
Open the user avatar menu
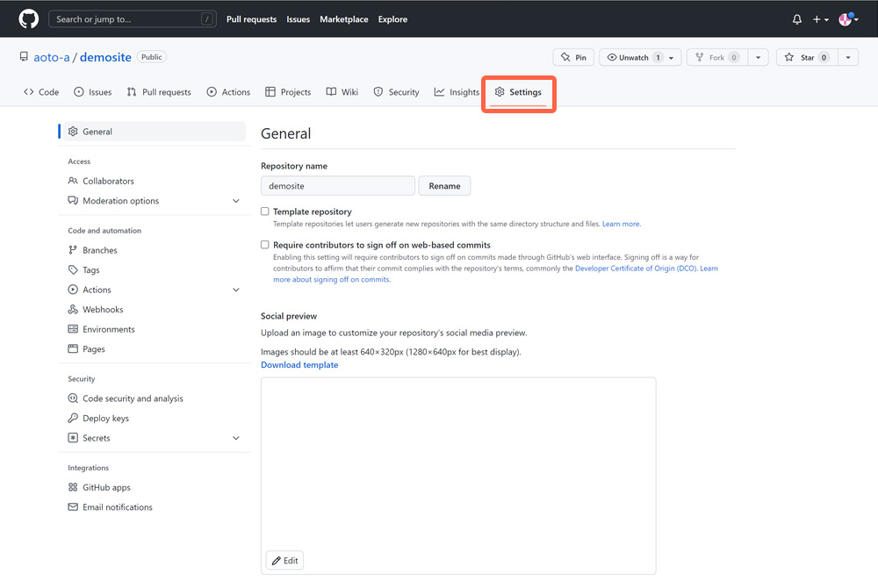(x=848, y=19)
